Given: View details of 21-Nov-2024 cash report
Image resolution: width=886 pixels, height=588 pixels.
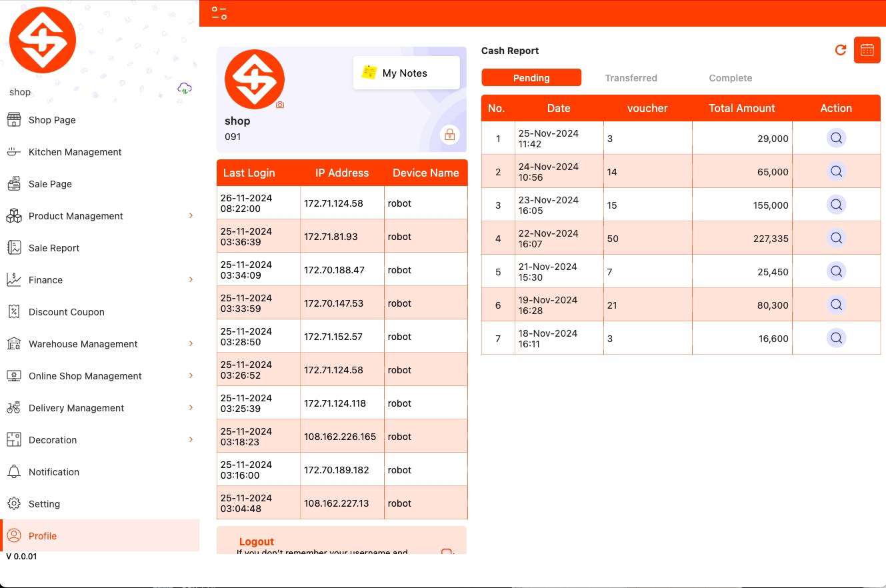Looking at the screenshot, I should point(837,271).
